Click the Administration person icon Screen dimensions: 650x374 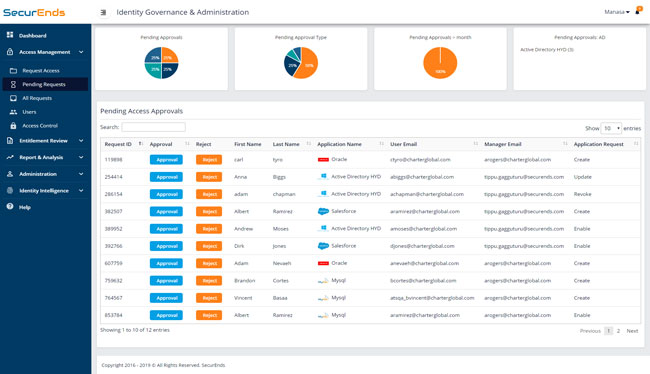tap(10, 174)
